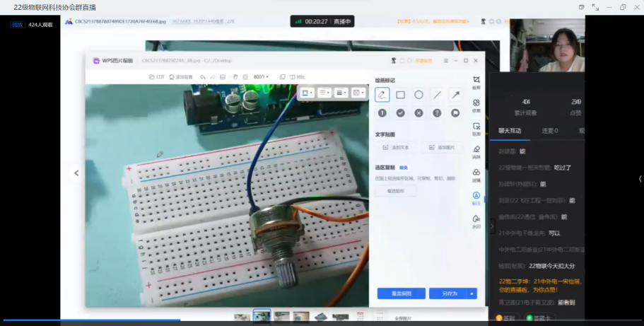Click the 覆盖原图 button

402,293
